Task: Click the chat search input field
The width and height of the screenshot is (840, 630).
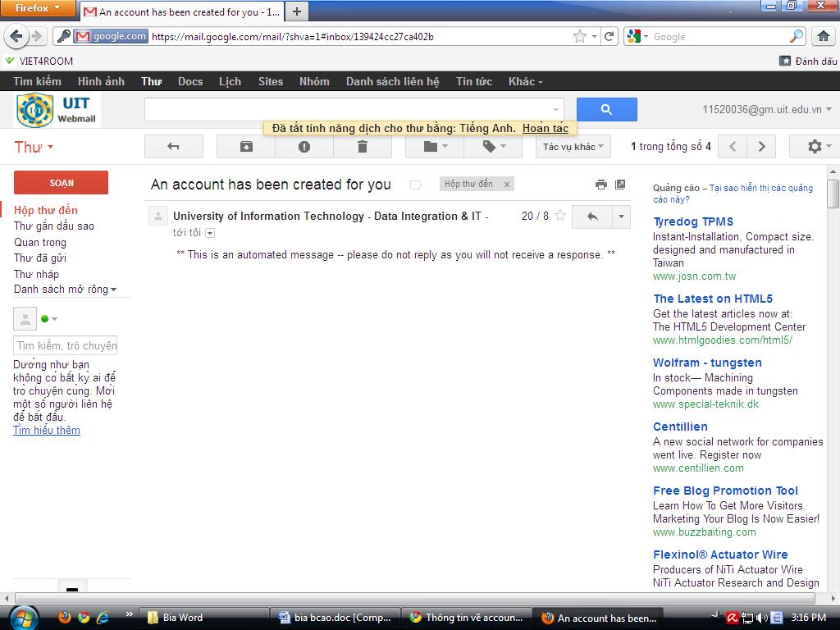Action: [66, 345]
